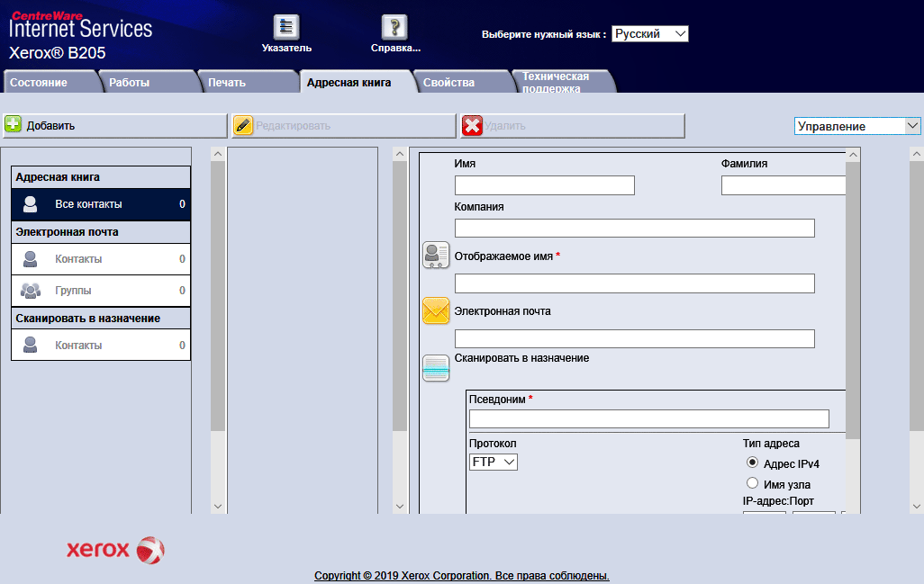Click the IP-адрес:Порт label

778,501
